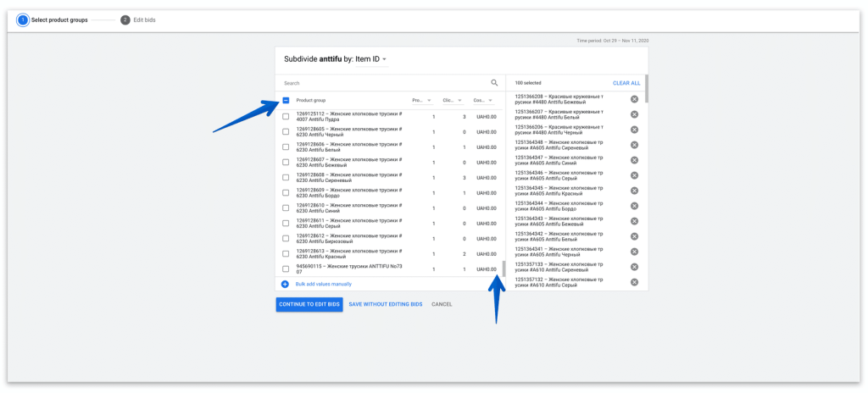Click into the Search input field
The width and height of the screenshot is (868, 393).
click(381, 83)
